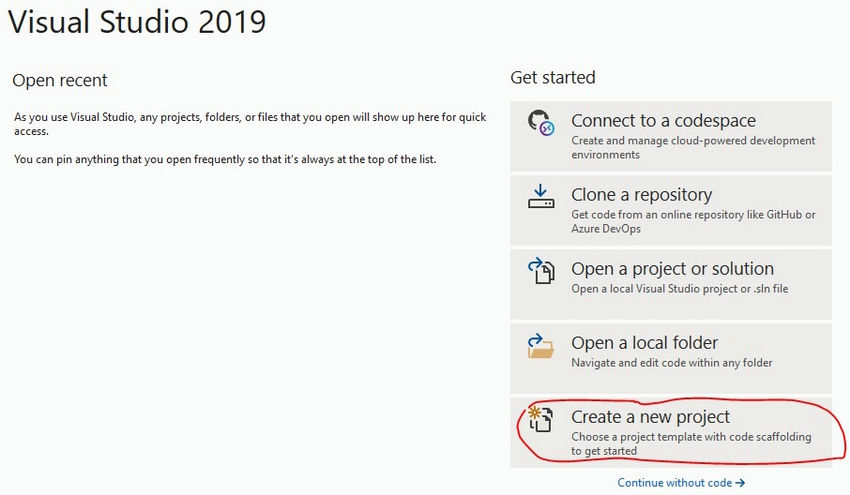Click the Create a new project icon

[540, 419]
